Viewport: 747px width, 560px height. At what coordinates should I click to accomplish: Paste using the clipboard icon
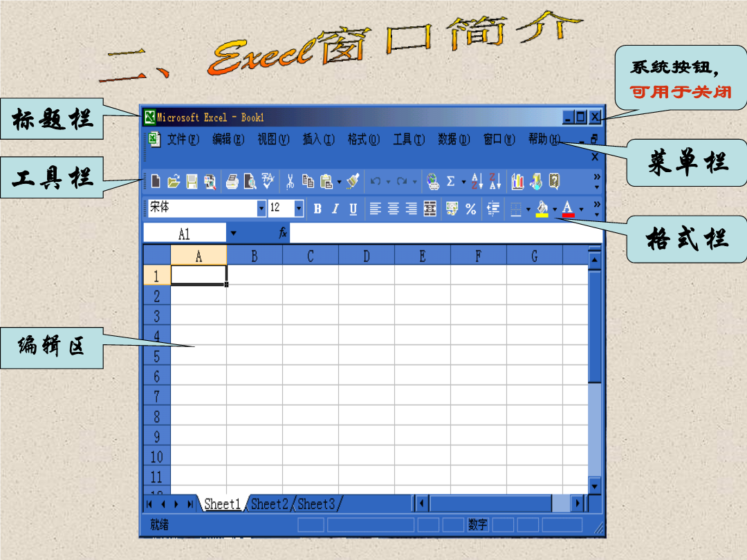[326, 181]
